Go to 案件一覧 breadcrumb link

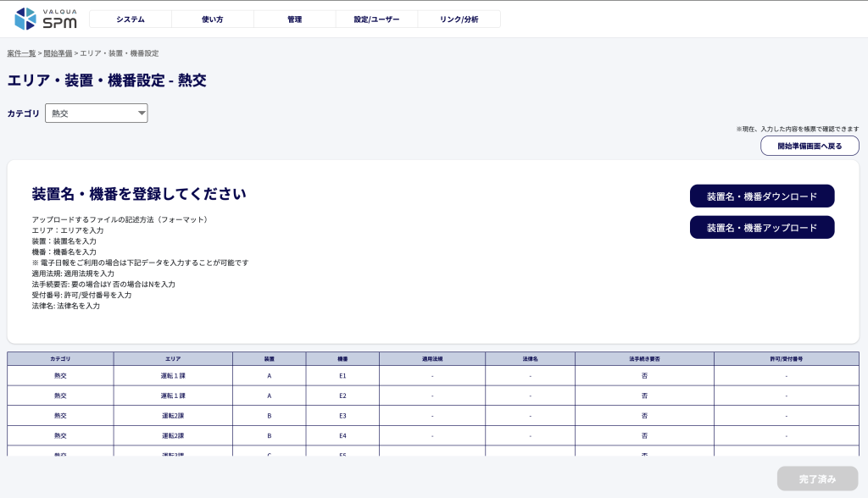(21, 53)
